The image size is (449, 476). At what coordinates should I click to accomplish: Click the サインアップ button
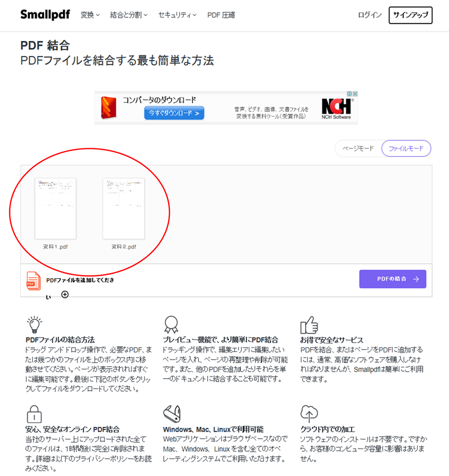click(x=411, y=15)
